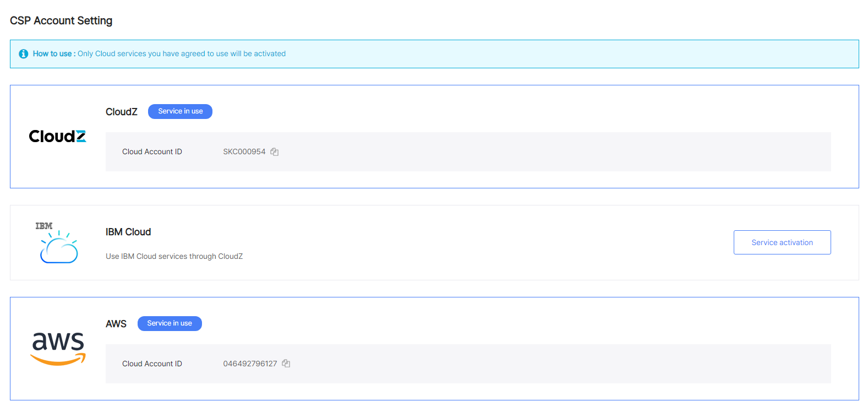Copy the CloudZ account ID SKC000954

click(275, 152)
